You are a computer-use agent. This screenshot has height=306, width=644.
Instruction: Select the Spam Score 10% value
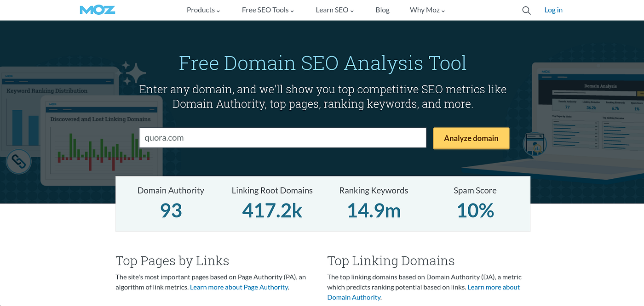pos(475,210)
